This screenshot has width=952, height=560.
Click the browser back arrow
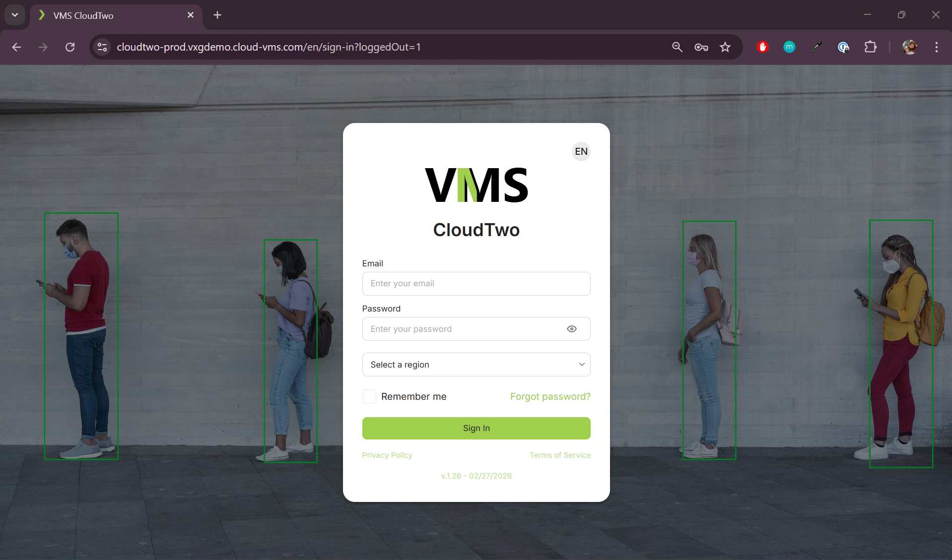(x=16, y=47)
